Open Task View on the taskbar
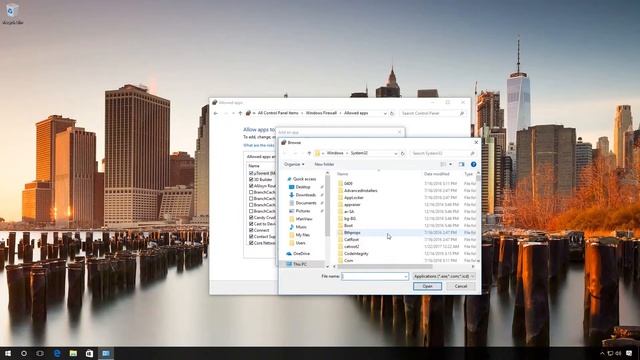 pos(40,353)
